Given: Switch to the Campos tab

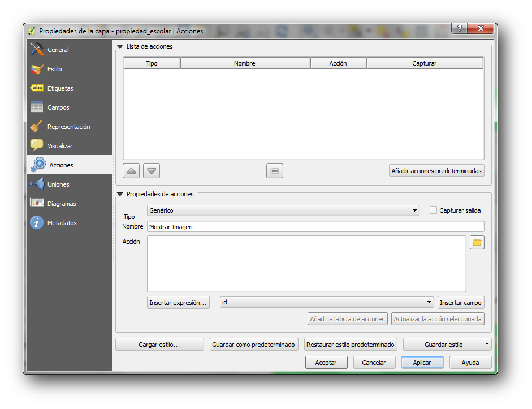Looking at the screenshot, I should (69, 107).
